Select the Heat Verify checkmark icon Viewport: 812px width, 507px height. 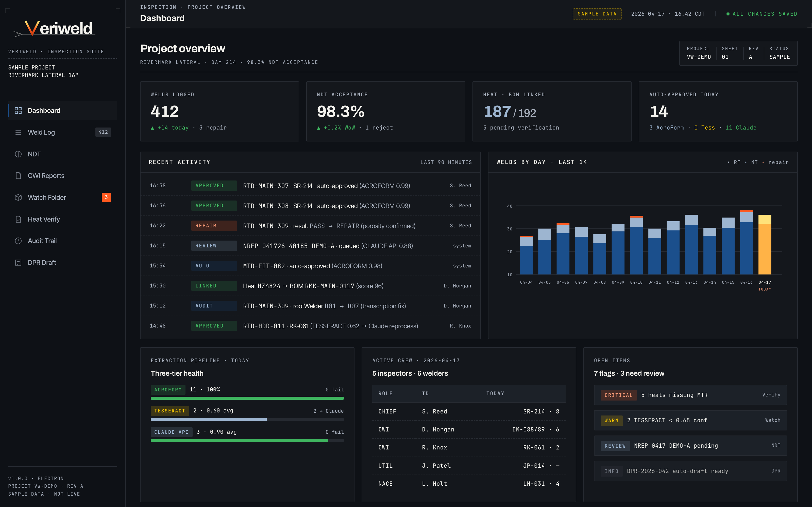coord(18,219)
